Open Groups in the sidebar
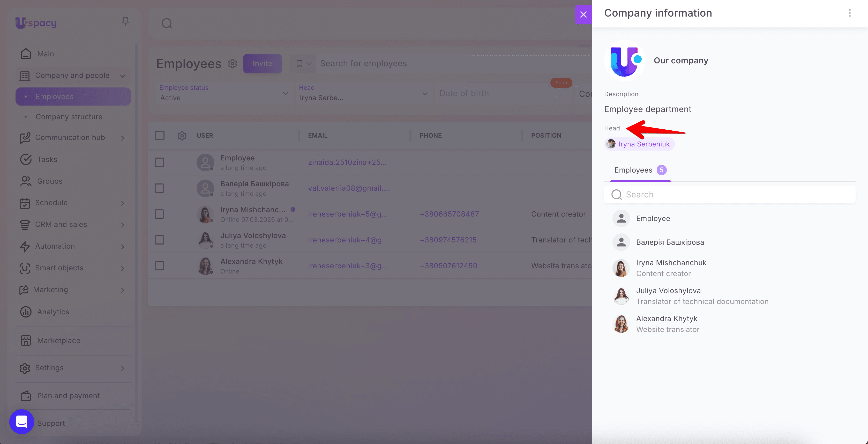 click(50, 181)
